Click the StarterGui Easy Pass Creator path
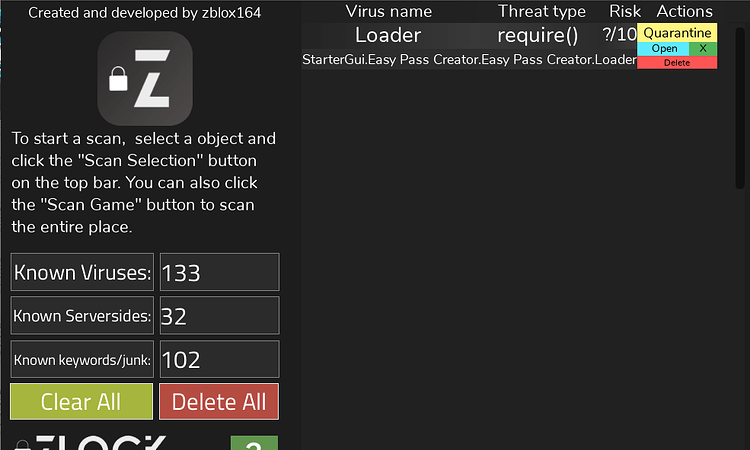 [x=469, y=60]
